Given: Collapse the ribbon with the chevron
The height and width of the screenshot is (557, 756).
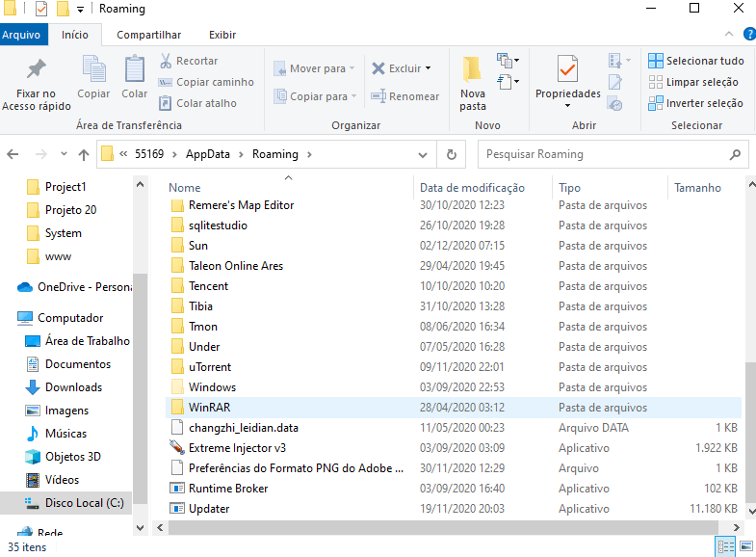Looking at the screenshot, I should 729,34.
